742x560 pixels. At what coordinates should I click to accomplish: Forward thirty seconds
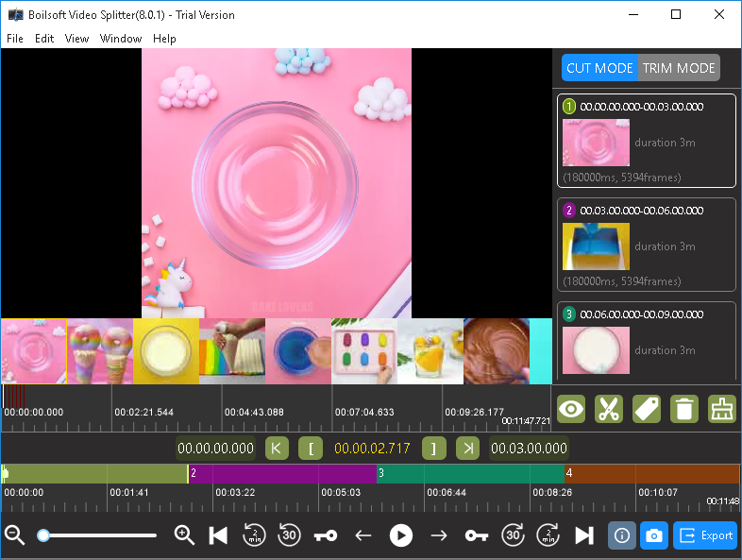513,535
